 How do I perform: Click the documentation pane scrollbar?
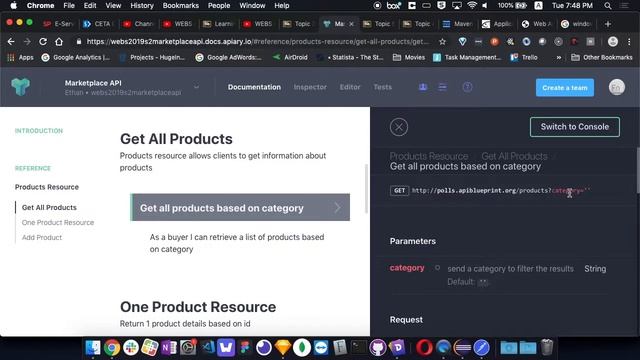pyautogui.click(x=366, y=188)
